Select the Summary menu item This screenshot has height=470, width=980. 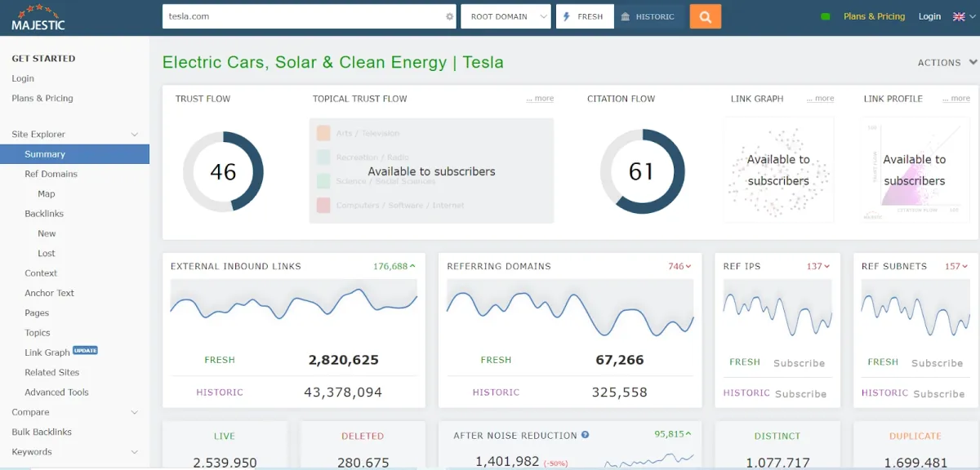(x=74, y=154)
